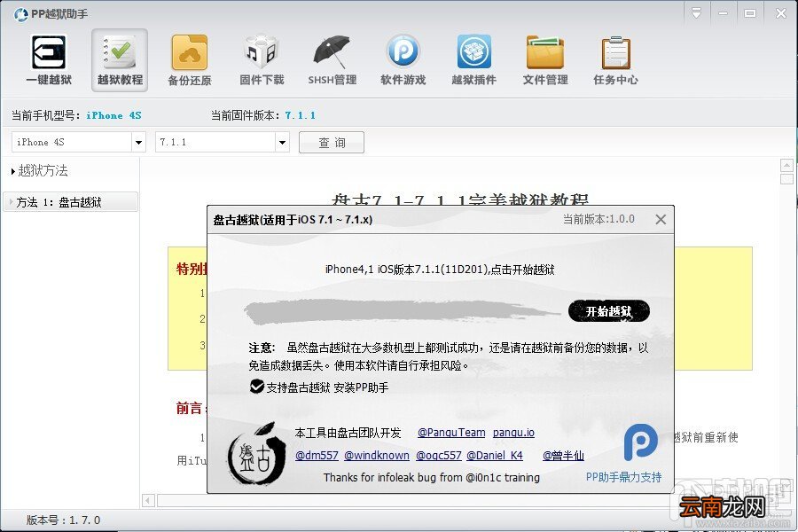Open the @windknown link

click(x=377, y=456)
